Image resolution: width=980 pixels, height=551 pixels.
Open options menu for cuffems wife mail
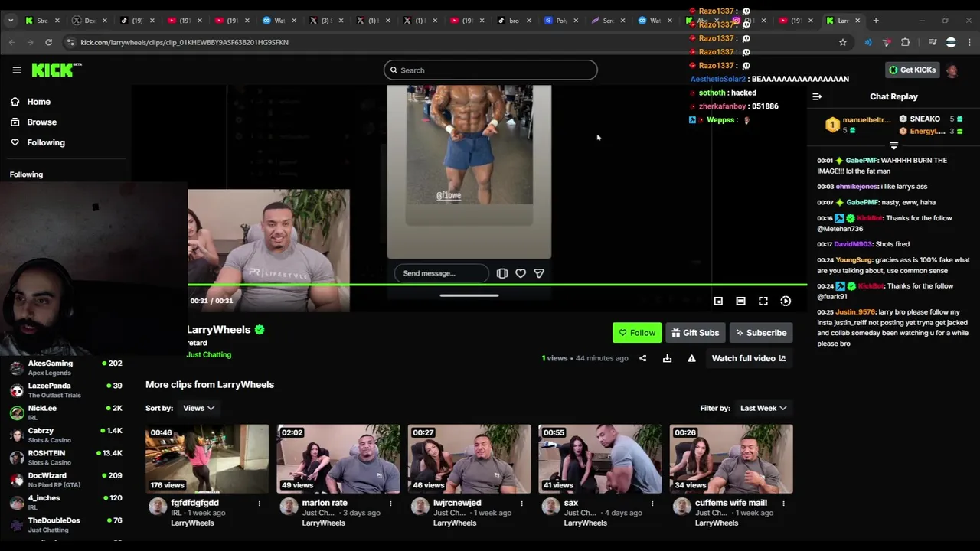point(784,504)
